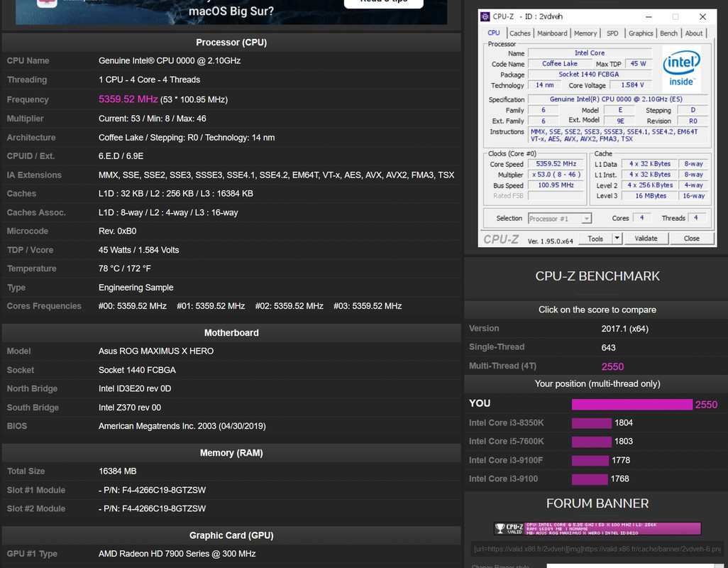Click the Multi-Thread score 2550
Image resolution: width=728 pixels, height=568 pixels.
click(612, 367)
